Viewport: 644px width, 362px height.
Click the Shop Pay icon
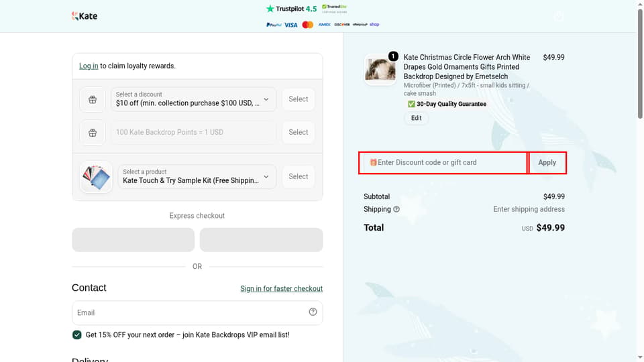[x=374, y=25]
